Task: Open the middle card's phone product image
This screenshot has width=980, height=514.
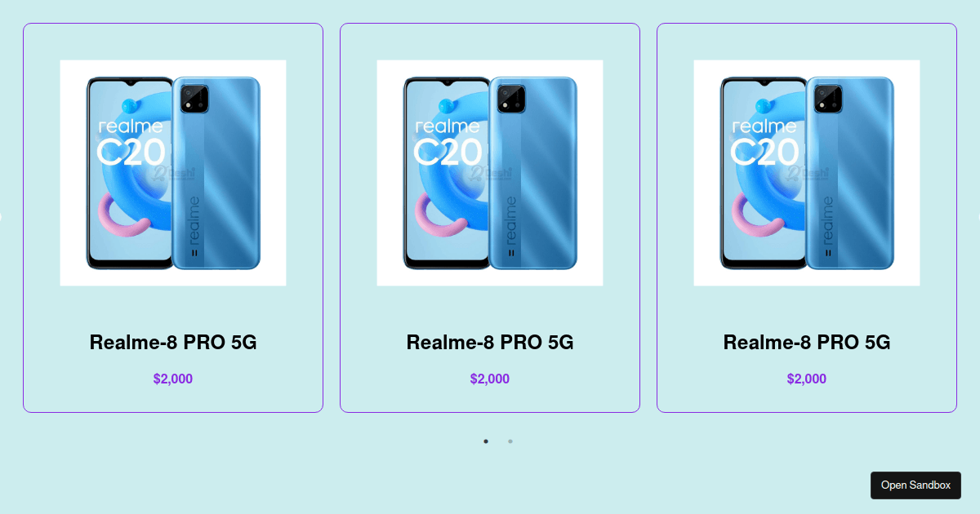Action: click(x=490, y=173)
